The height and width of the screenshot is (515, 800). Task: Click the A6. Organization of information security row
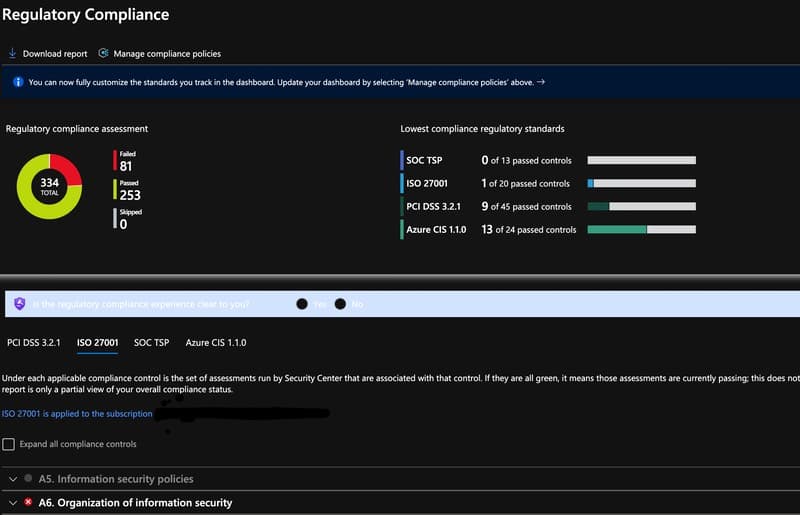tap(400, 503)
